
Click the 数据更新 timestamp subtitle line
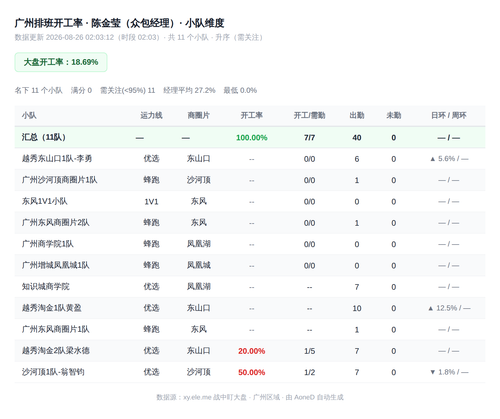point(139,37)
